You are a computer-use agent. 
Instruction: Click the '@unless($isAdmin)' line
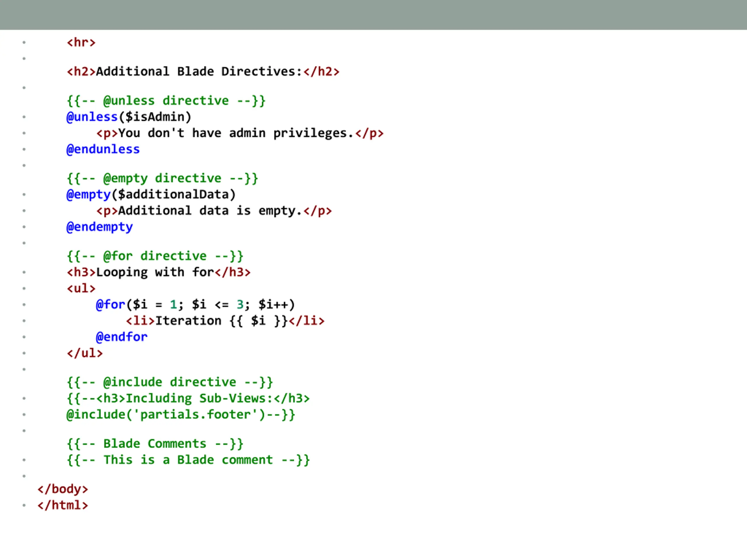(129, 117)
